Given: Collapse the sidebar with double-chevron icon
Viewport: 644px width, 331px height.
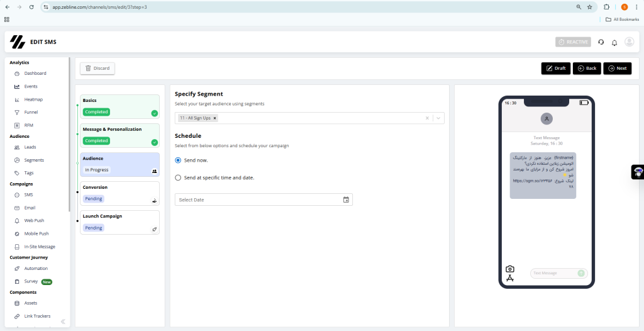Looking at the screenshot, I should coord(63,322).
